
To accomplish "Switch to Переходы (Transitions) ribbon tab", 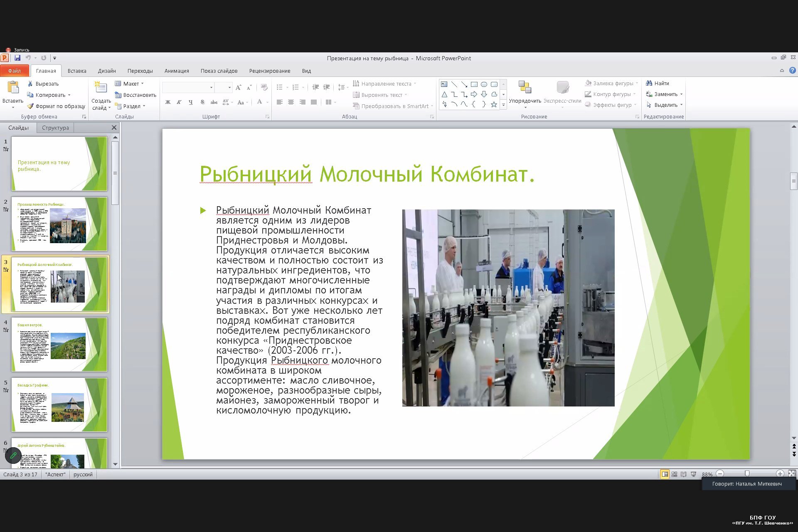I will (x=140, y=71).
